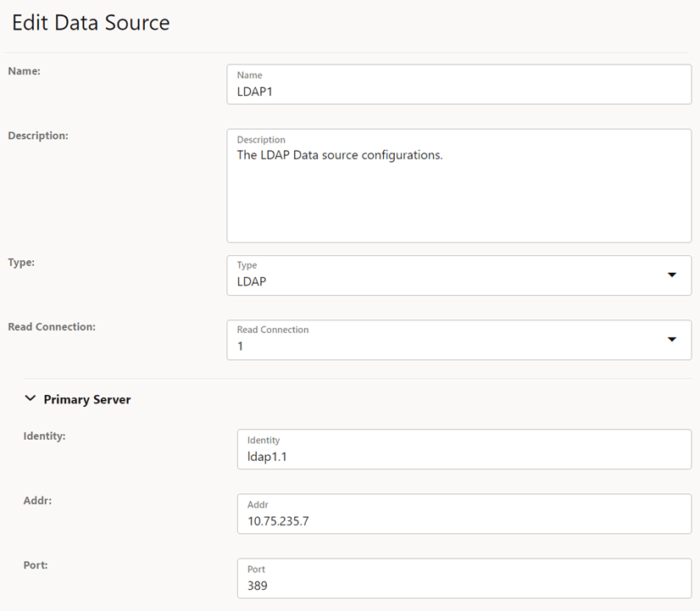Click the Description text area
The width and height of the screenshot is (700, 611).
tap(458, 186)
